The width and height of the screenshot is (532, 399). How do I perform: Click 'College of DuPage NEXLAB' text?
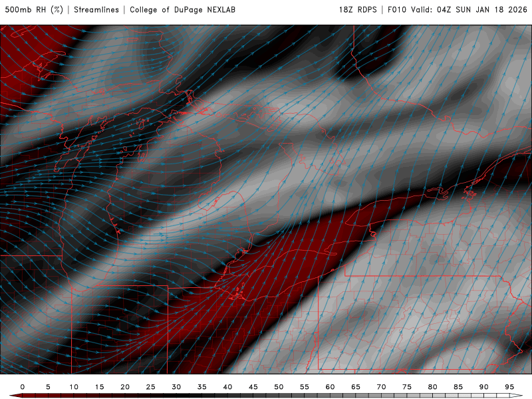point(182,10)
